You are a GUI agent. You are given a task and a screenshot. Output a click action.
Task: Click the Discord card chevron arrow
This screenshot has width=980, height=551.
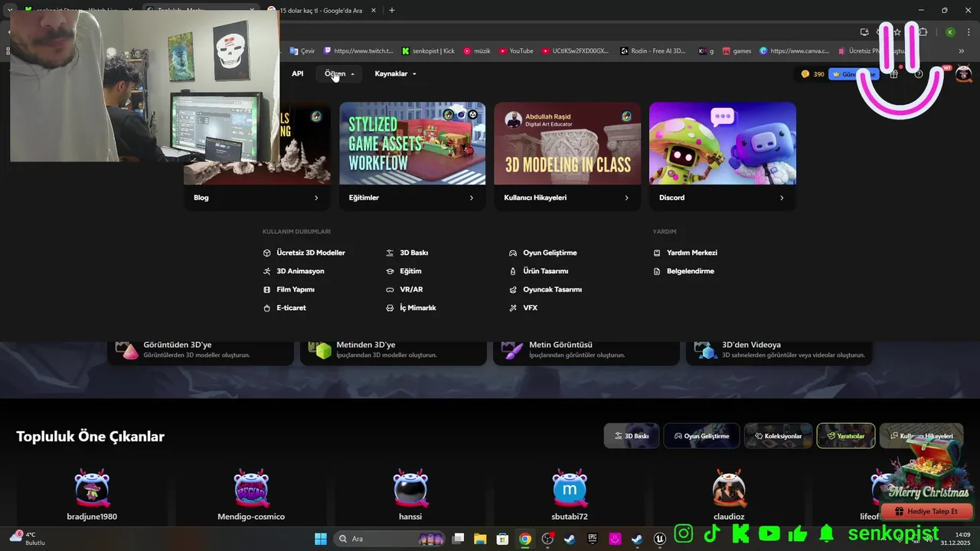click(782, 197)
